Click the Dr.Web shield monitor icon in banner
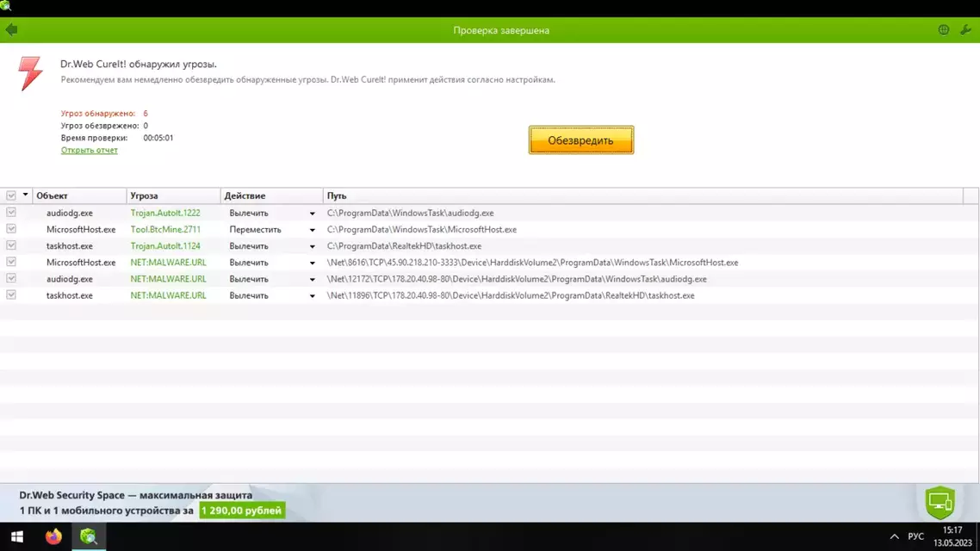The image size is (980, 551). tap(940, 502)
